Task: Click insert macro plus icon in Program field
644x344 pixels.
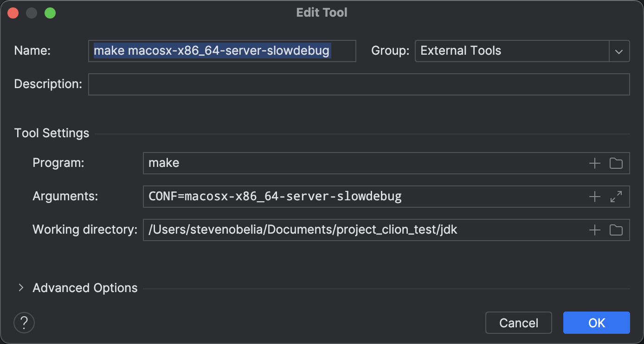Action: [594, 163]
